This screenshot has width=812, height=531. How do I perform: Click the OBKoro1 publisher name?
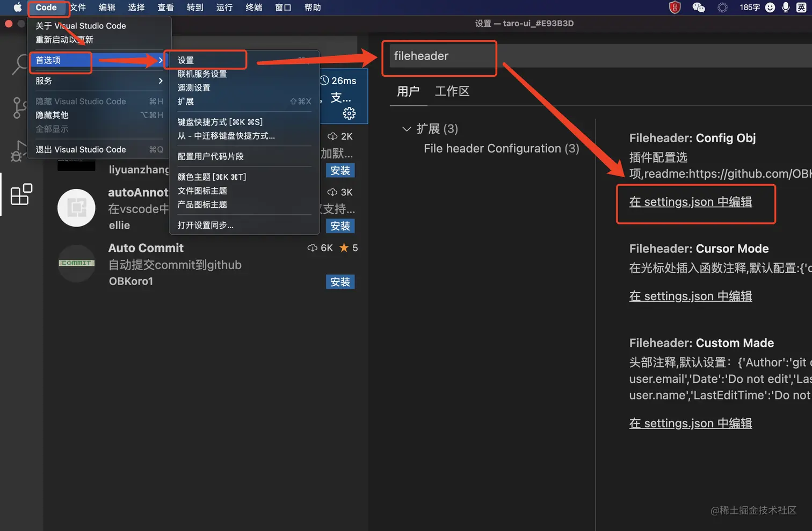click(x=131, y=281)
